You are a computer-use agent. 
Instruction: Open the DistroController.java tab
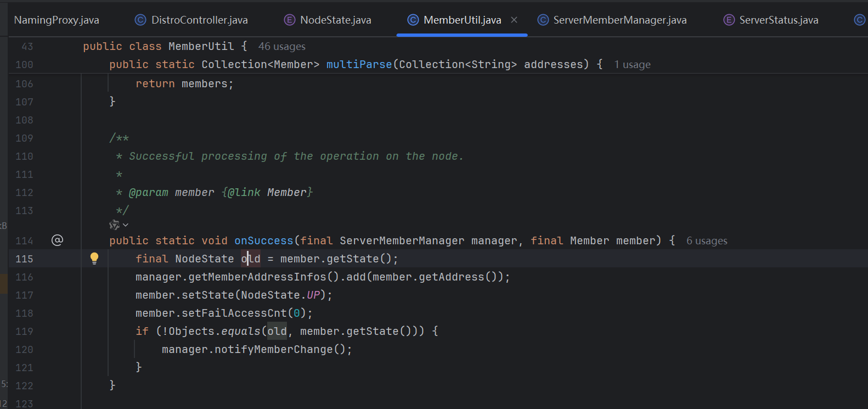click(199, 20)
